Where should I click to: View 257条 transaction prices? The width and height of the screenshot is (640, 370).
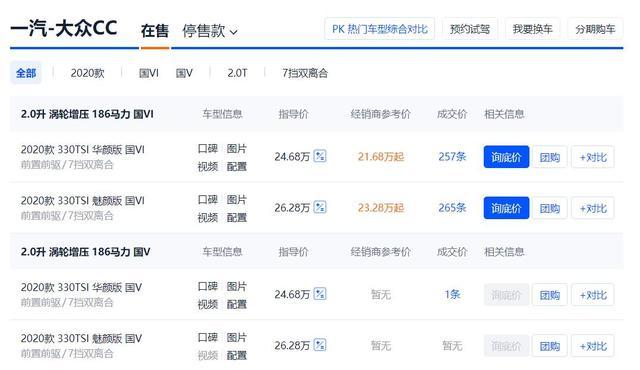click(452, 157)
